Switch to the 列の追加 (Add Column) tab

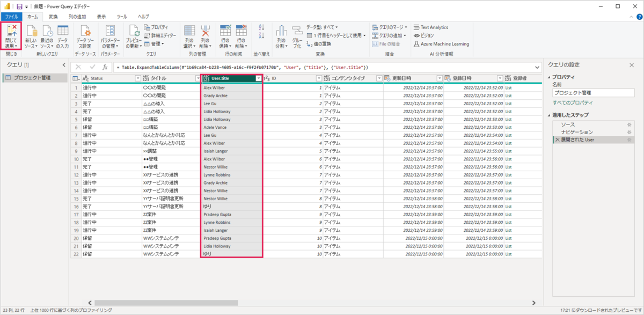click(x=78, y=17)
